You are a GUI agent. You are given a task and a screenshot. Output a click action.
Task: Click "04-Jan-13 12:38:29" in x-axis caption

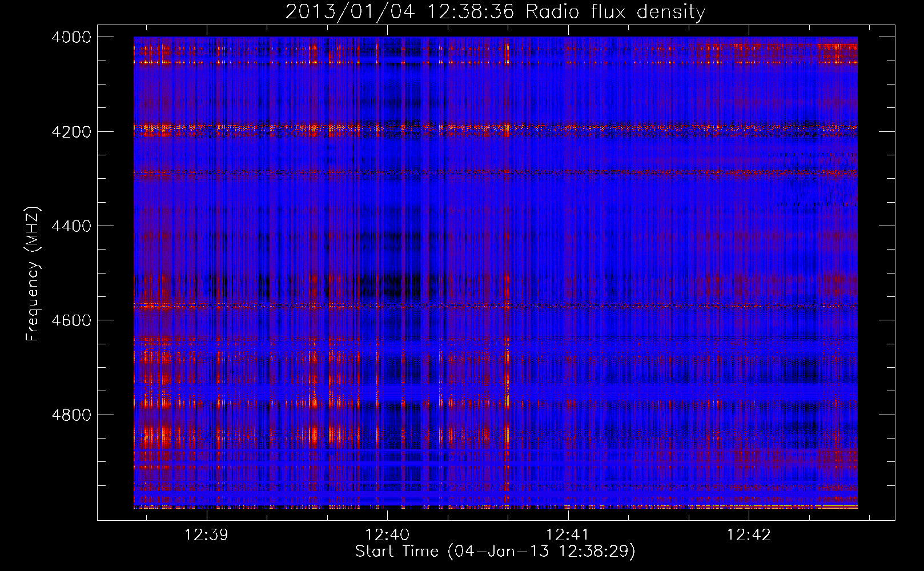click(541, 551)
